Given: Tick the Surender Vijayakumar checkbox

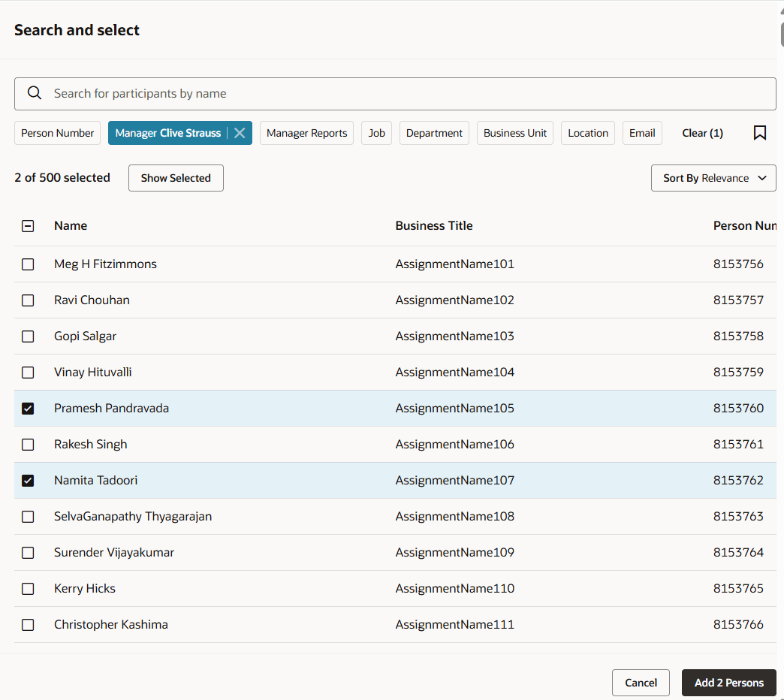Looking at the screenshot, I should pyautogui.click(x=28, y=552).
